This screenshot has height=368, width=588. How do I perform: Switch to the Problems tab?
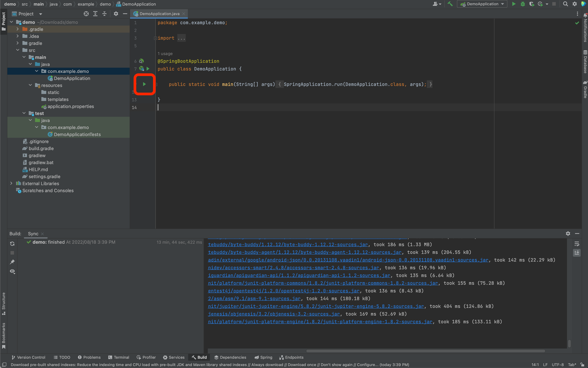[x=89, y=357]
